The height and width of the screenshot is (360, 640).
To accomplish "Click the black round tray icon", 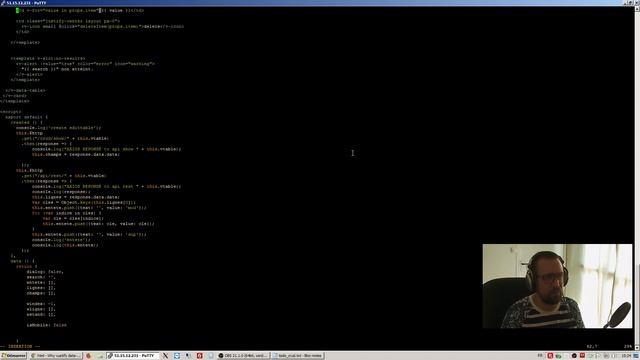I will coord(574,356).
